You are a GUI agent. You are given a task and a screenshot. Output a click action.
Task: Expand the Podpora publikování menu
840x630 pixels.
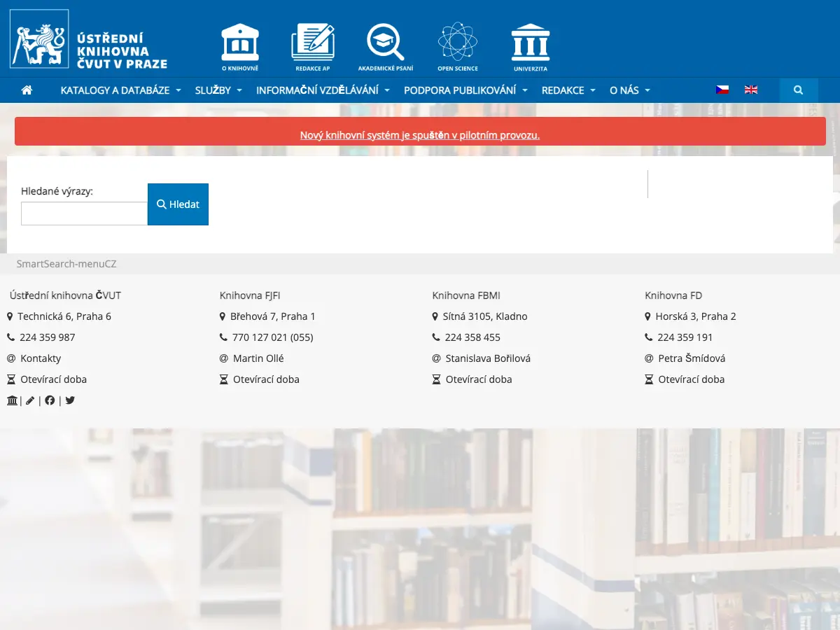pyautogui.click(x=466, y=90)
